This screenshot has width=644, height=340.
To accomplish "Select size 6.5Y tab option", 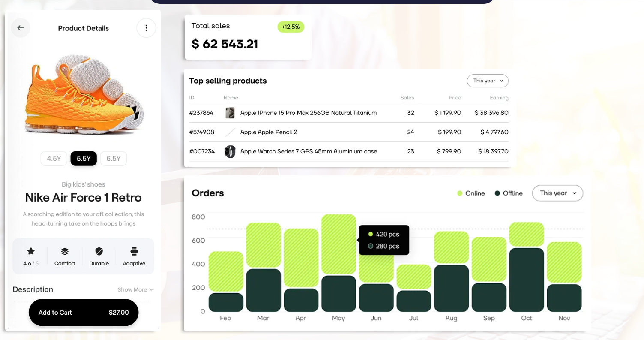I will 113,158.
